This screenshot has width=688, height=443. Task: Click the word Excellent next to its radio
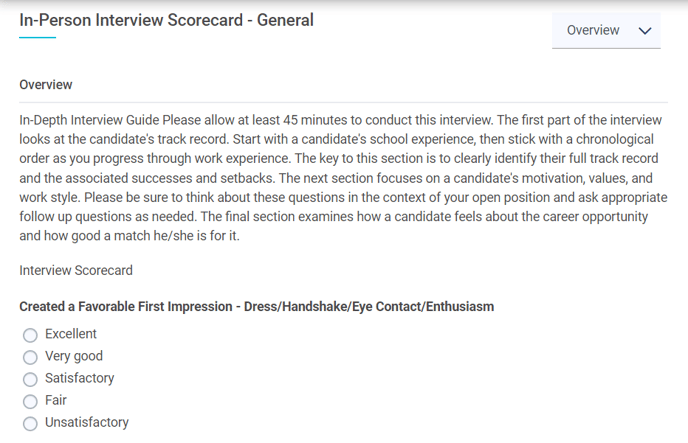pyautogui.click(x=71, y=334)
